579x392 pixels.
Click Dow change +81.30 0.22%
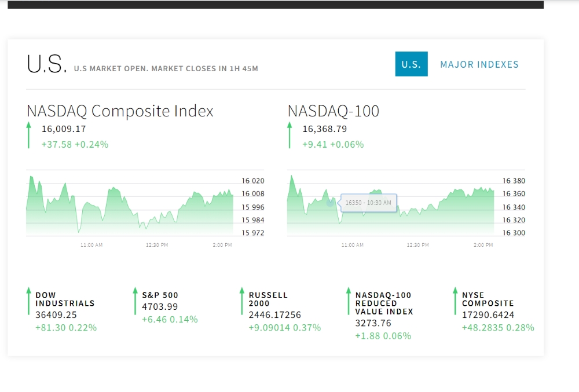click(x=66, y=328)
